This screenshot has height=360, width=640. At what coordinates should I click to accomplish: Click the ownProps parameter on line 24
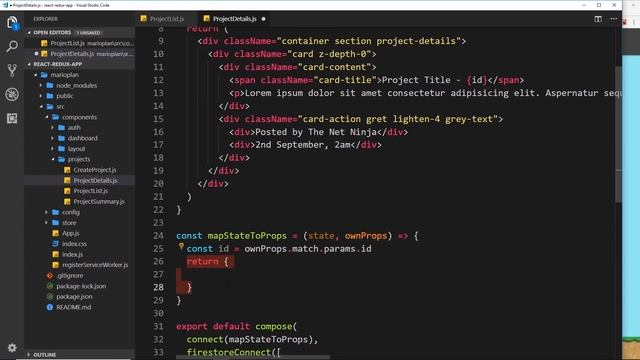365,236
